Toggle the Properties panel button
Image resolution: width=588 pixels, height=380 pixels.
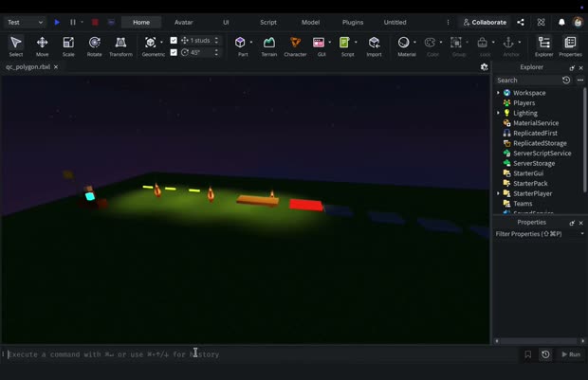tap(570, 46)
